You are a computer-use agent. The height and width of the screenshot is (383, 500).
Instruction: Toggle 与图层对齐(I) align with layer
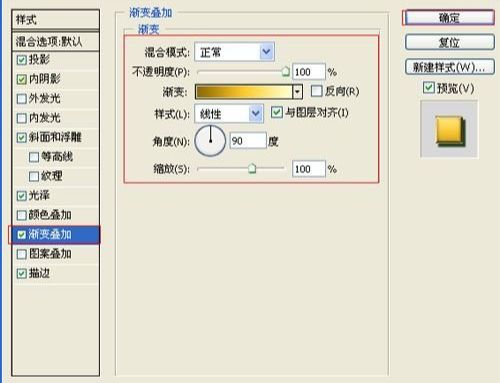point(277,112)
